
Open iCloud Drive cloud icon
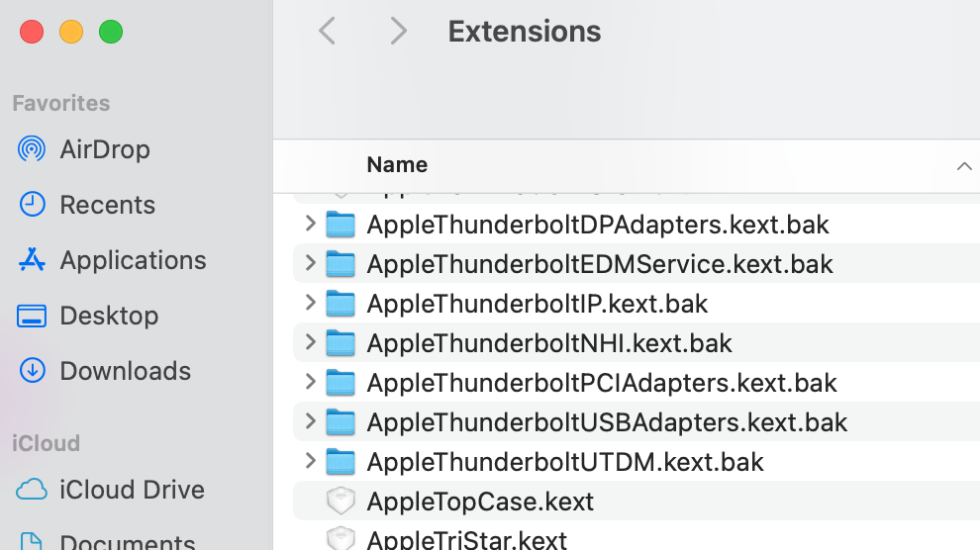pos(32,490)
